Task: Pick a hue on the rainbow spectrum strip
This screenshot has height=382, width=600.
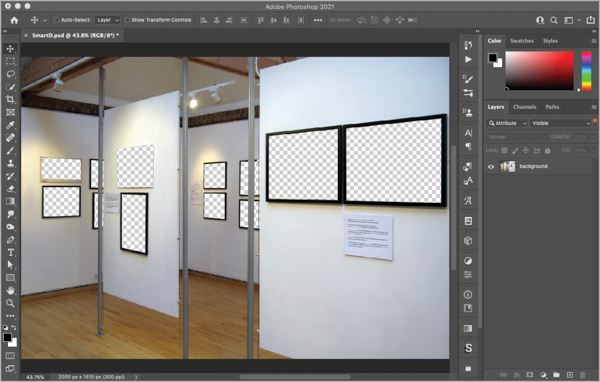Action: pos(587,71)
